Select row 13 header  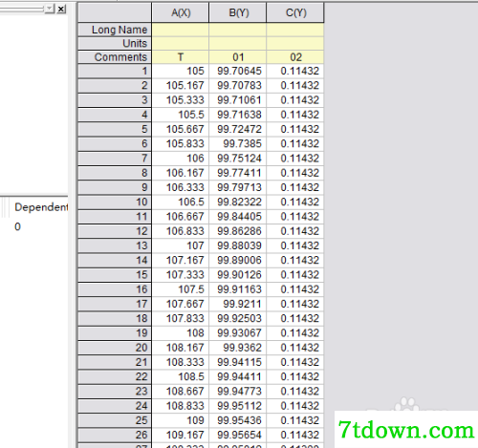pos(115,245)
